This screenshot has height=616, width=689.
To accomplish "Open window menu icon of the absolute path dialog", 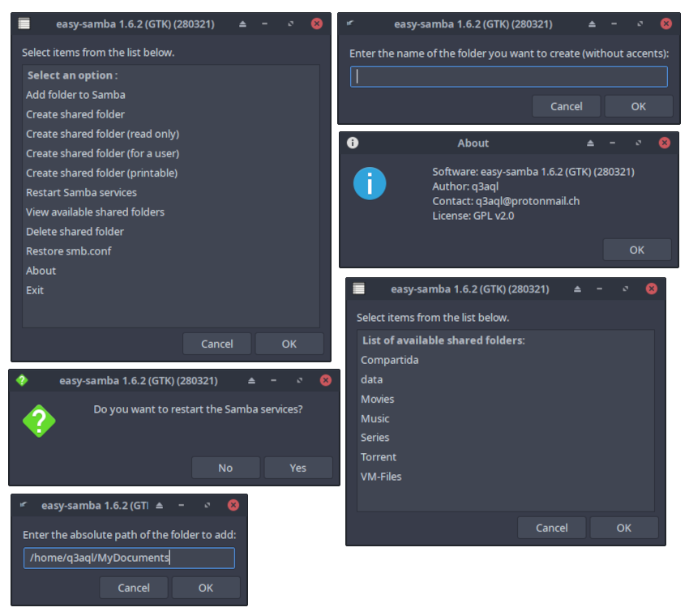I will pos(24,505).
